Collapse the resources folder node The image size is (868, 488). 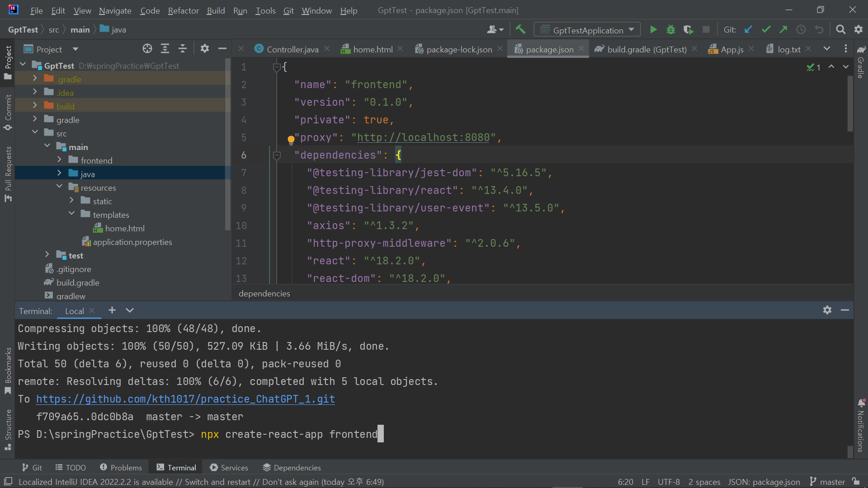(60, 187)
